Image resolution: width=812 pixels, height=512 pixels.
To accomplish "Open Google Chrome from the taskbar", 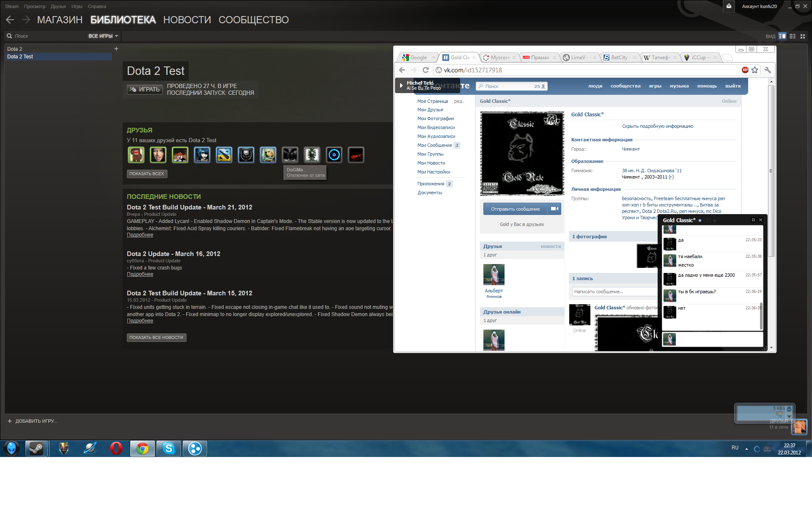I will pyautogui.click(x=143, y=448).
